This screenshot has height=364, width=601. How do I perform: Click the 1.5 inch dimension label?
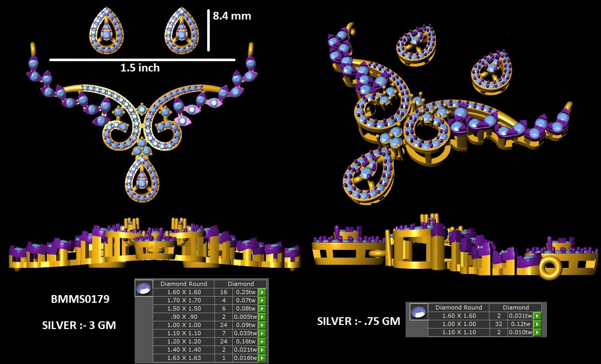tap(140, 68)
